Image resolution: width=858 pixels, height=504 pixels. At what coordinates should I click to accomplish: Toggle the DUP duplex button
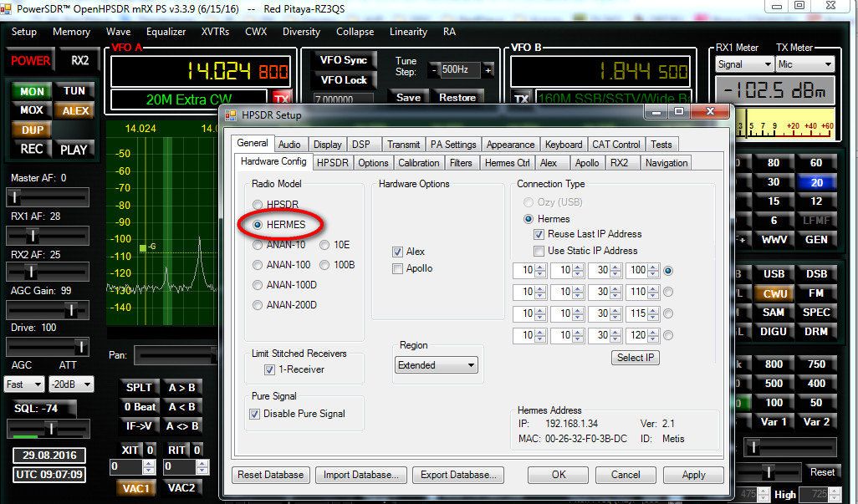(32, 130)
